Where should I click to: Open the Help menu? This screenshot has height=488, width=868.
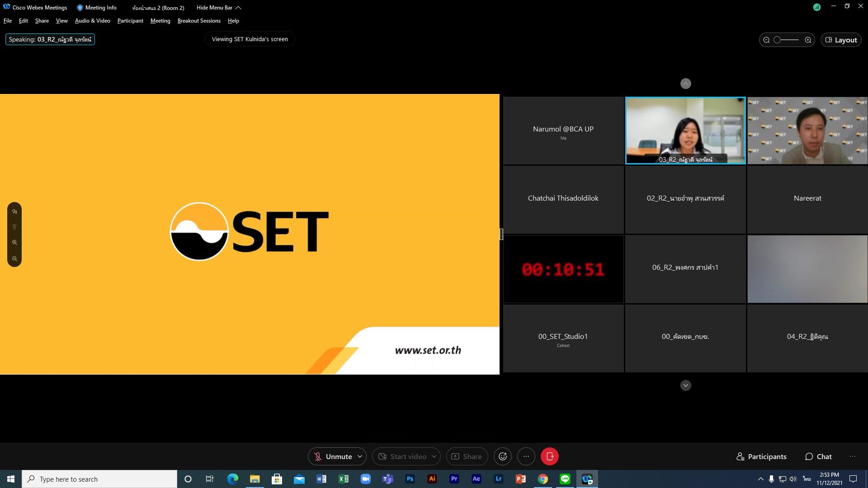coord(233,21)
